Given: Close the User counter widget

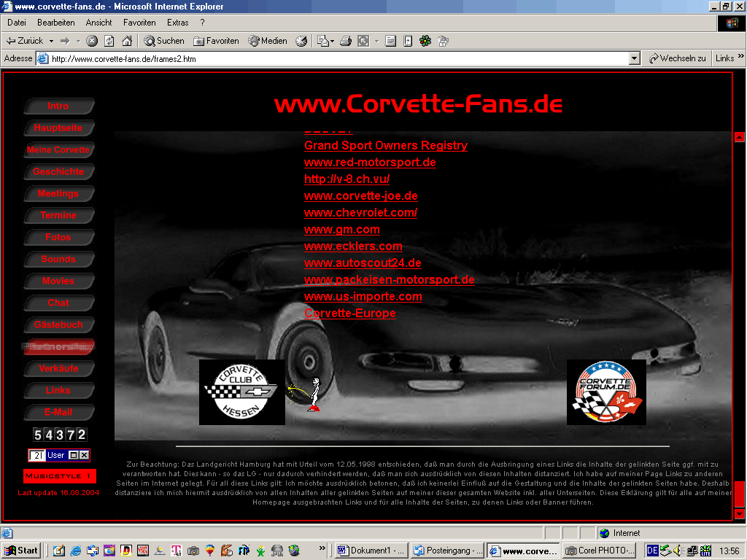Looking at the screenshot, I should pyautogui.click(x=84, y=455).
